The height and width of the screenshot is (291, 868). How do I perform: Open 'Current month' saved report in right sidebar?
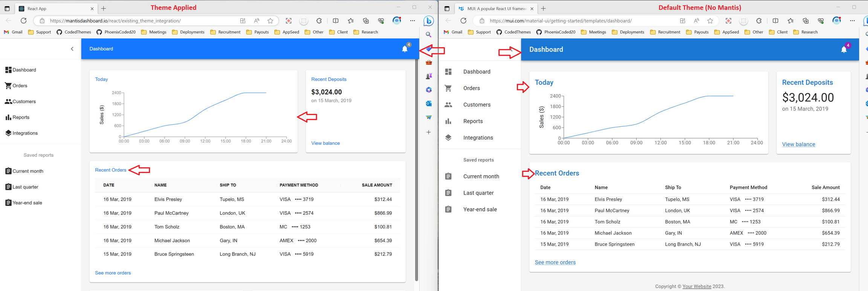(x=481, y=176)
